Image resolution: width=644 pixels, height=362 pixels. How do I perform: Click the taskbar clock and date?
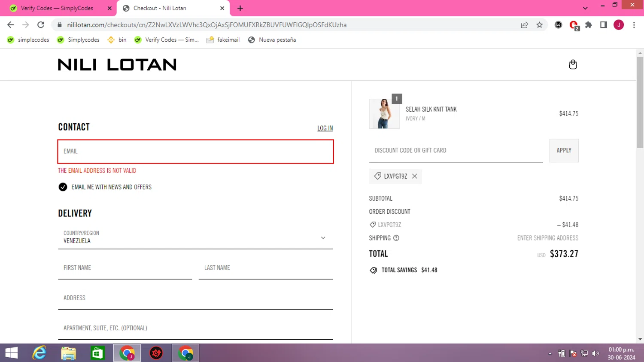621,353
